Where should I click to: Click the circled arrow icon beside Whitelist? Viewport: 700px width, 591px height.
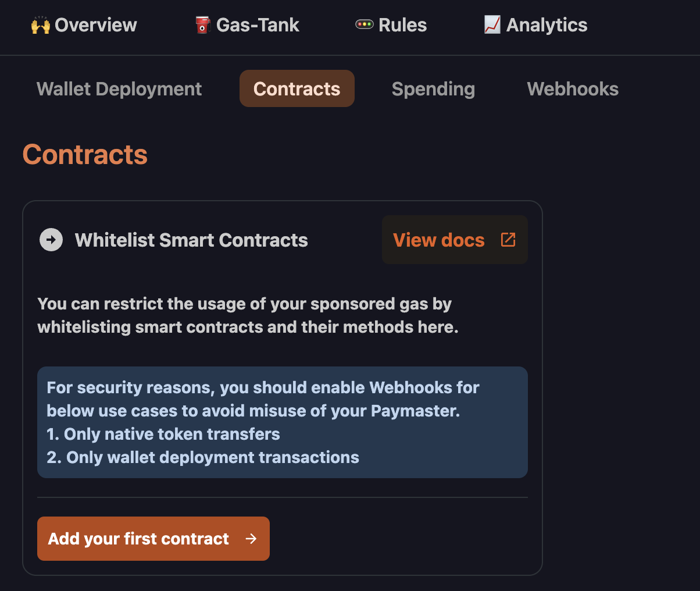pyautogui.click(x=51, y=240)
